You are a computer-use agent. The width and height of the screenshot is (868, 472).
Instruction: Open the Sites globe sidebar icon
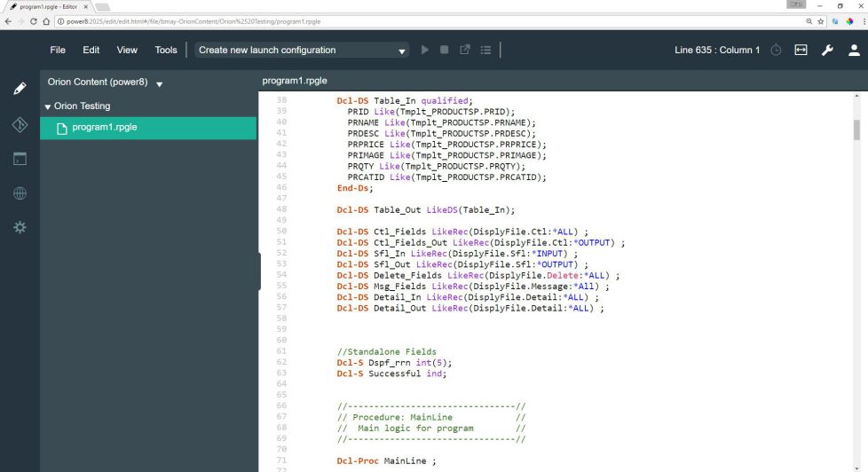(20, 193)
